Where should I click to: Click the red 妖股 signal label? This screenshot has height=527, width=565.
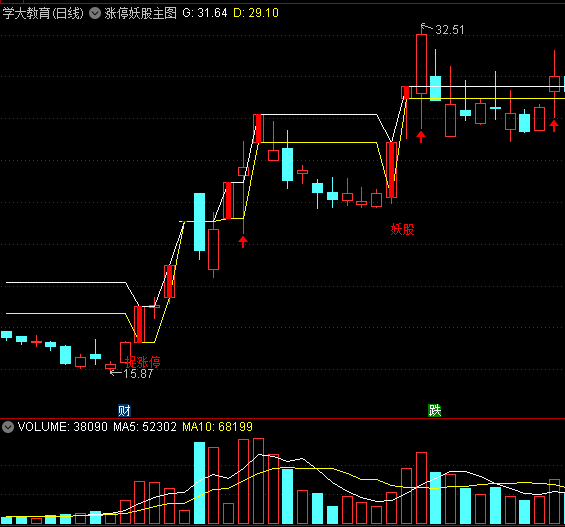402,229
